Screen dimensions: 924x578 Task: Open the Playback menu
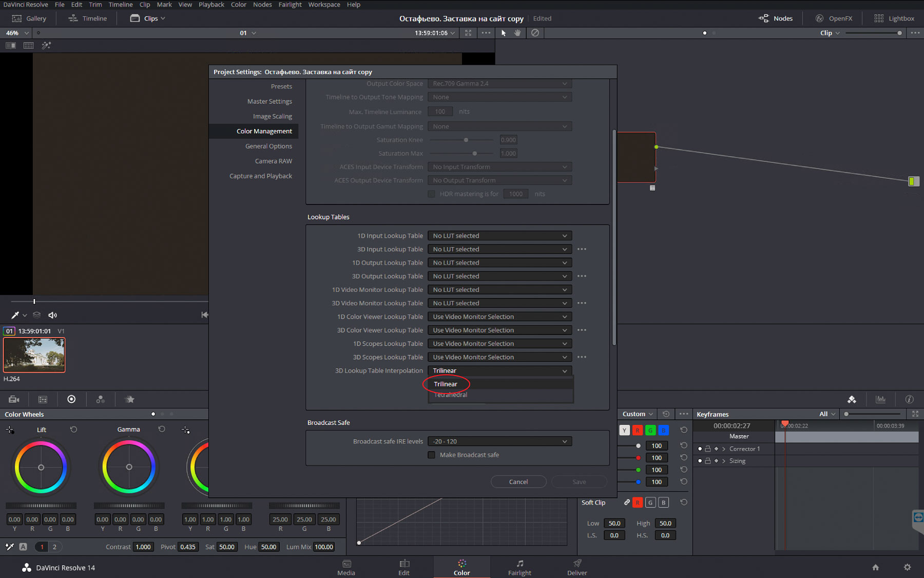coord(211,5)
